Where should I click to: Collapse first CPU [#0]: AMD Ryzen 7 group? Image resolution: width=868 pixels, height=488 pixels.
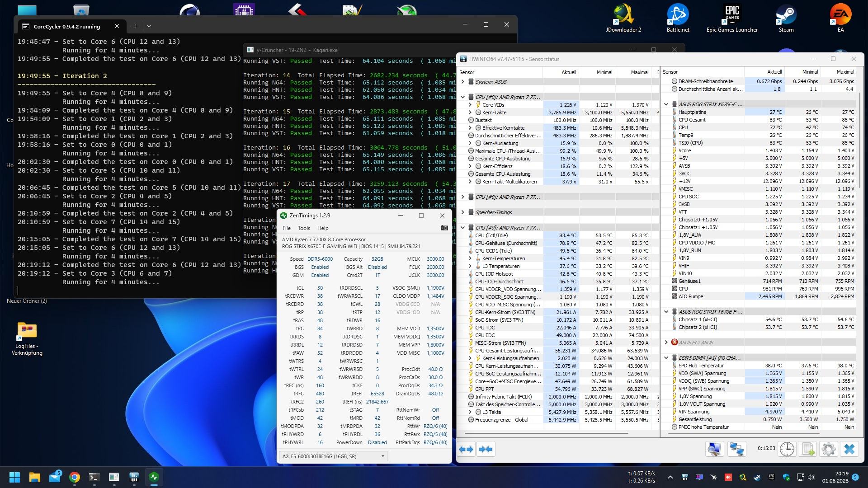pyautogui.click(x=462, y=97)
